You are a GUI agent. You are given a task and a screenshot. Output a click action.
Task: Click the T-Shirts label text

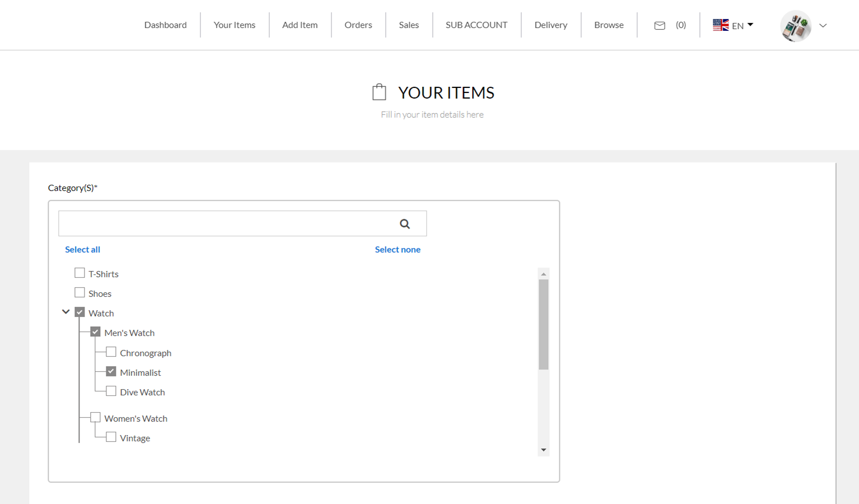(x=104, y=274)
